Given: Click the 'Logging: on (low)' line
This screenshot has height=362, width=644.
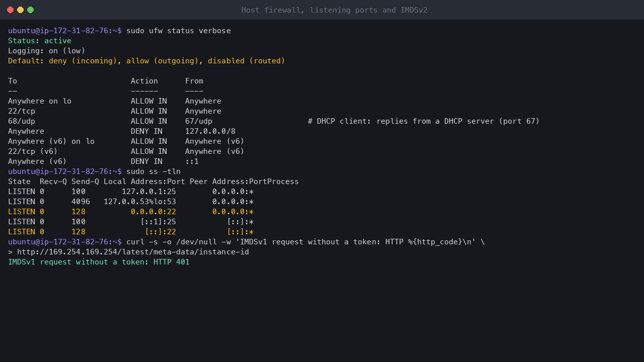Looking at the screenshot, I should (x=47, y=51).
